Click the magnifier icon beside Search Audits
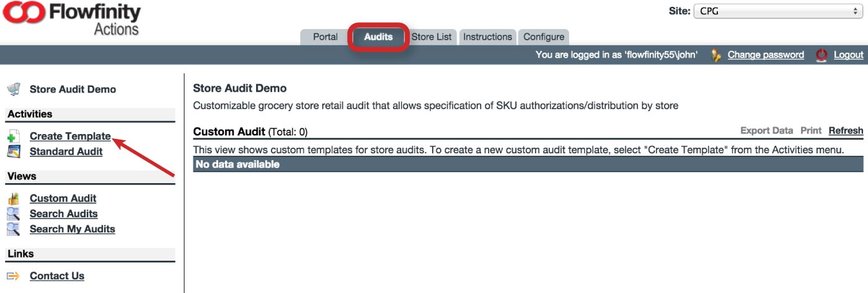Image resolution: width=868 pixels, height=293 pixels. [14, 214]
